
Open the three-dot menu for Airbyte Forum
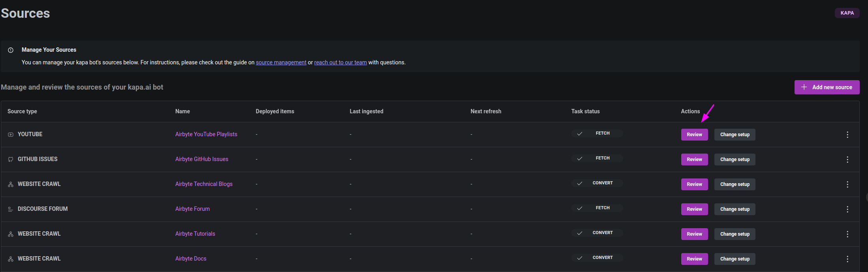click(847, 209)
